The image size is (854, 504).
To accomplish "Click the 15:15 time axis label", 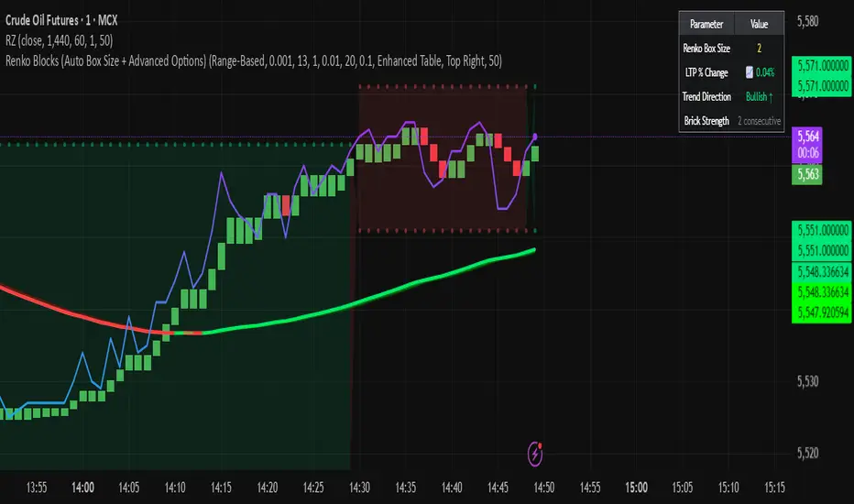I will click(x=774, y=488).
